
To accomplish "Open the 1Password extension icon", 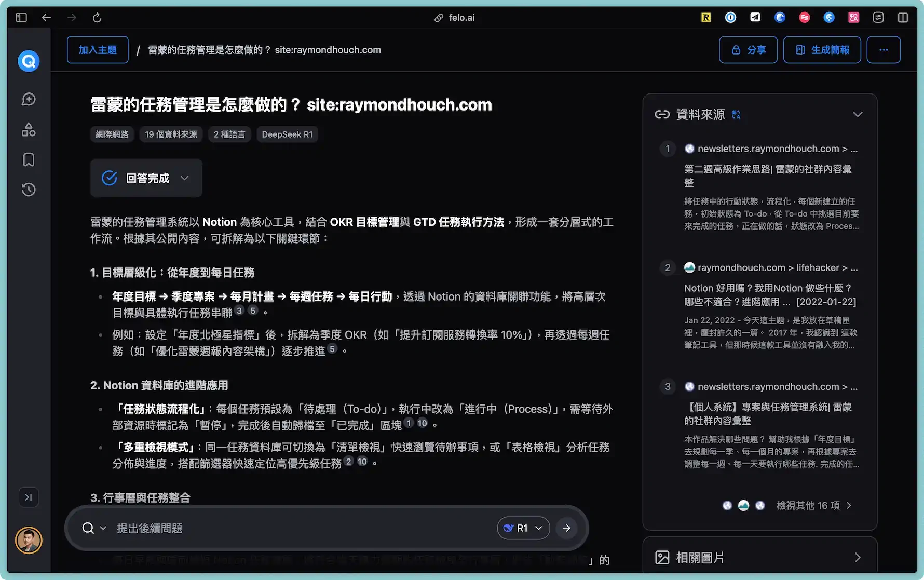I will click(730, 18).
